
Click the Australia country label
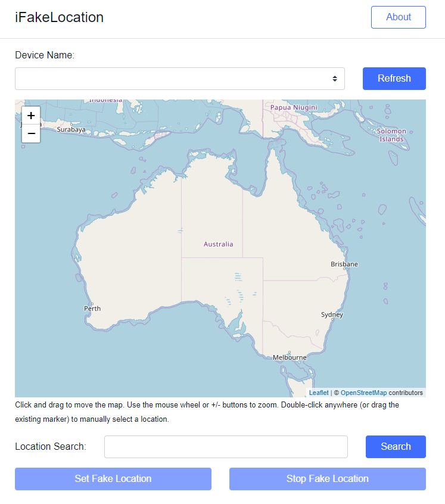[x=218, y=244]
